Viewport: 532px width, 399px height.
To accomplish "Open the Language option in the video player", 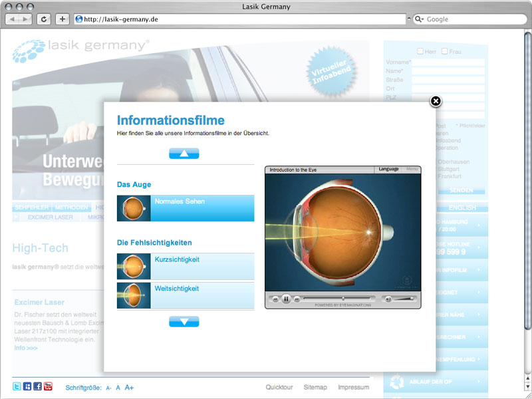I will [x=388, y=169].
